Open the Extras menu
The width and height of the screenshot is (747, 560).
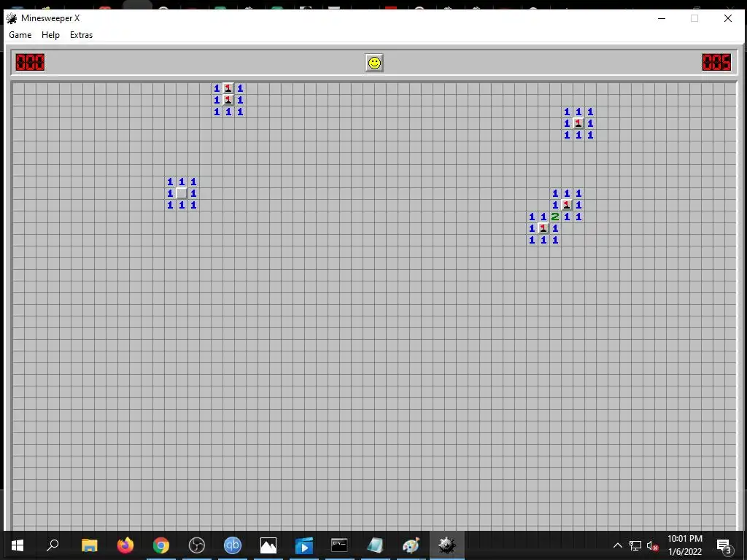82,35
